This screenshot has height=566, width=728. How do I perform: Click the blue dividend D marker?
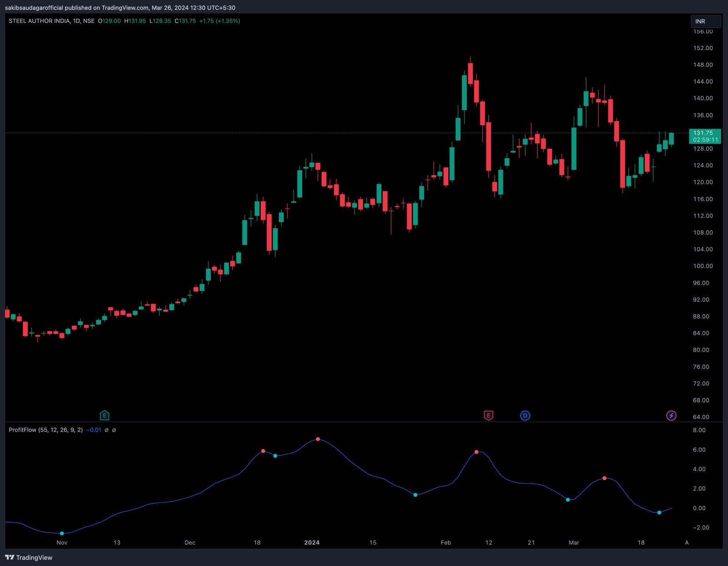pos(525,415)
